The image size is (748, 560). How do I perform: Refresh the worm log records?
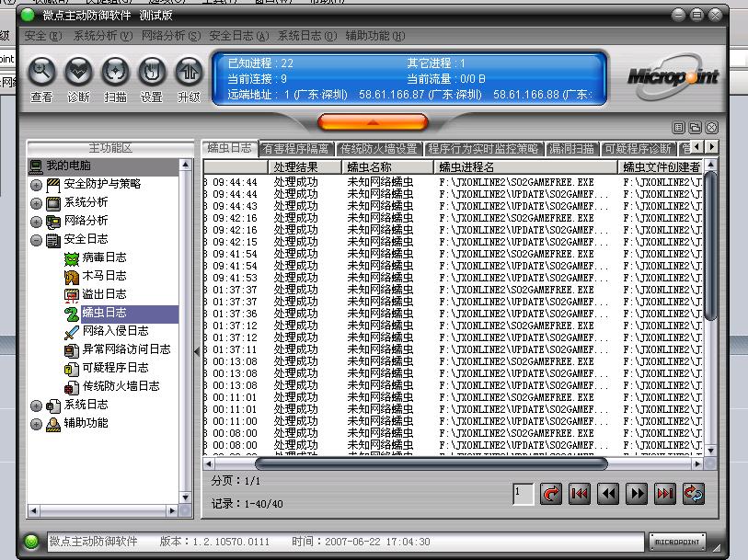693,494
